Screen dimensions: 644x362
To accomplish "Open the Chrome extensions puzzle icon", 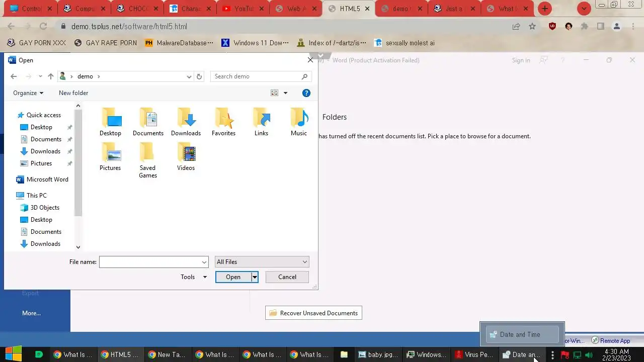I will (x=584, y=27).
